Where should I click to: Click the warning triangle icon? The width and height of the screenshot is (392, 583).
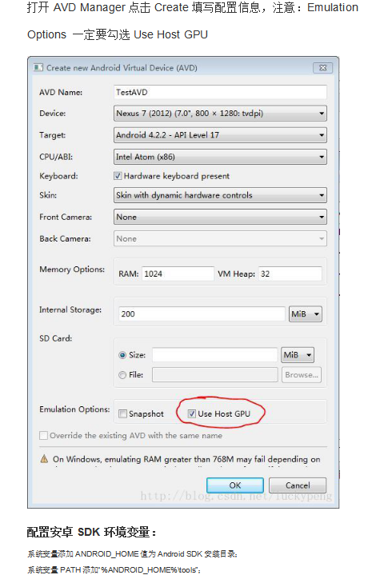[44, 459]
